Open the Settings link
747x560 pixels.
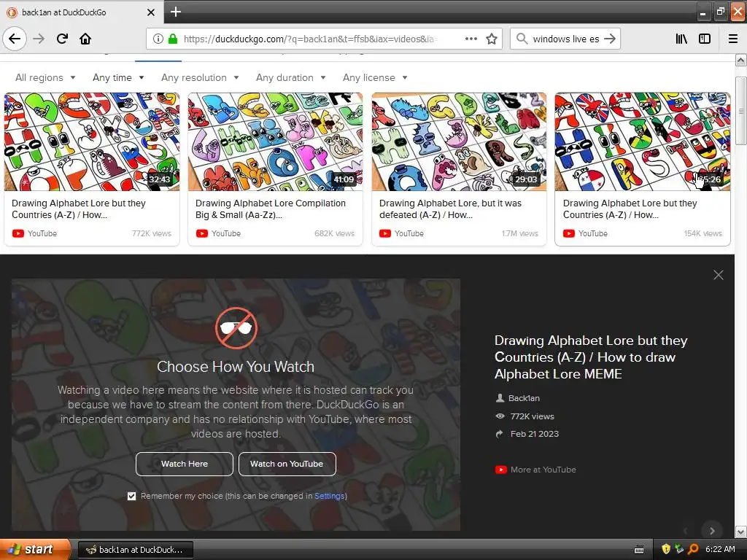[329, 496]
